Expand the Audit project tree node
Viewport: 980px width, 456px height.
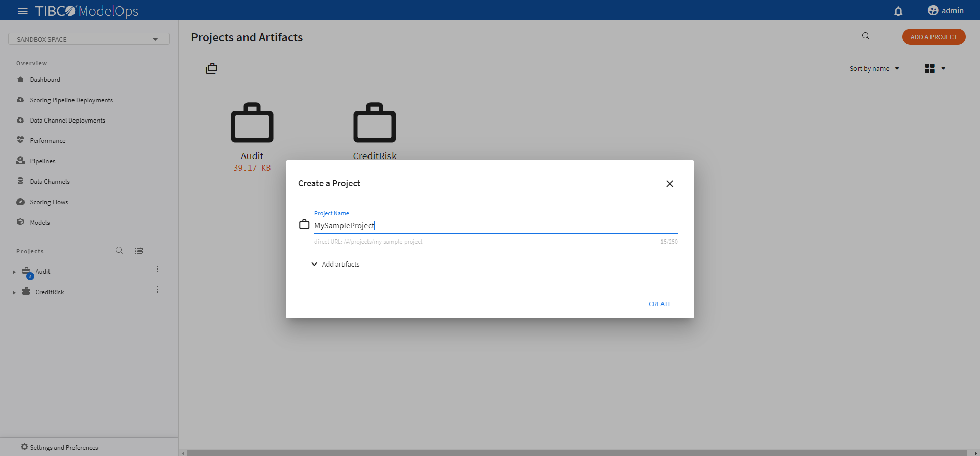[14, 272]
